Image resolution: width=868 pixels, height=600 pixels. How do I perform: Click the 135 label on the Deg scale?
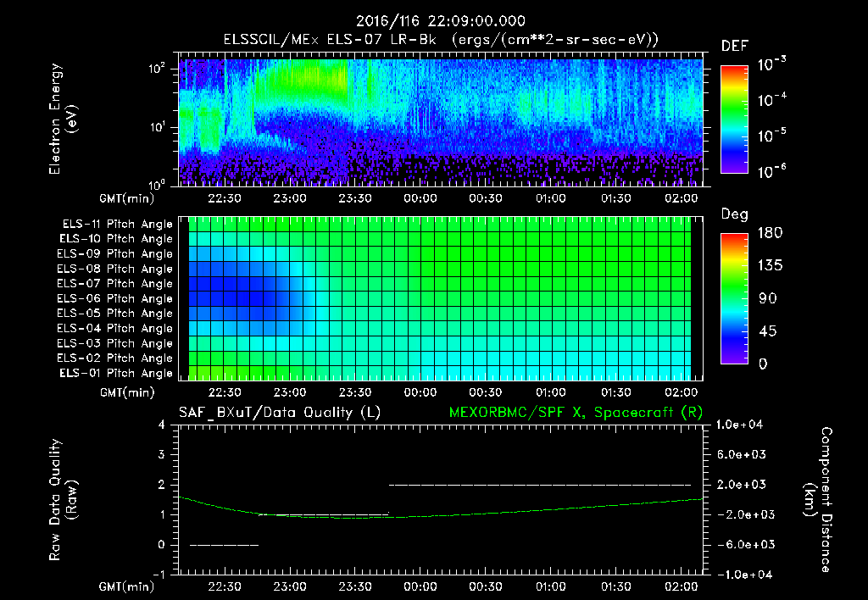coord(770,266)
